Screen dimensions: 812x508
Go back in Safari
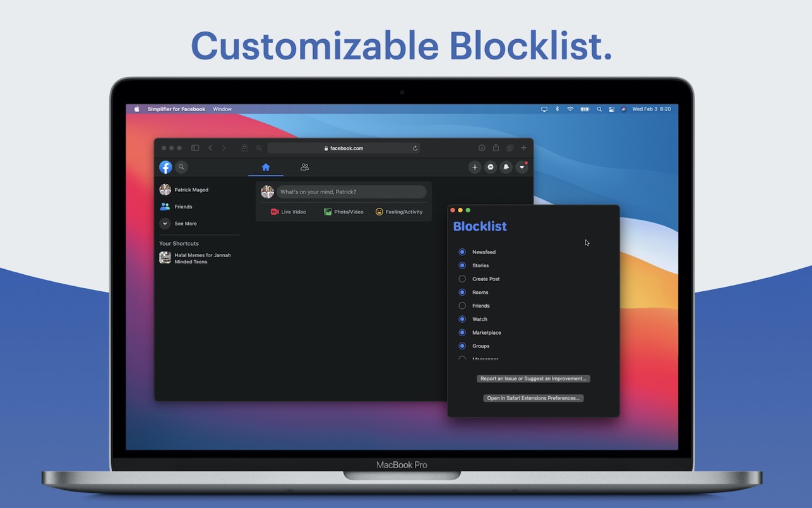click(210, 148)
